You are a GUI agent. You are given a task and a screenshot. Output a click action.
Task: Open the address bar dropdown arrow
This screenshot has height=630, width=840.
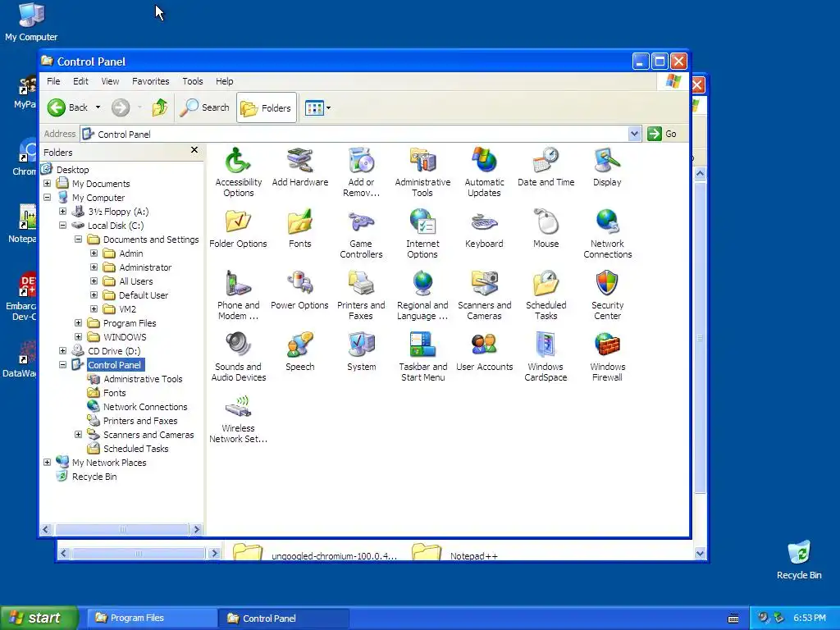tap(634, 134)
